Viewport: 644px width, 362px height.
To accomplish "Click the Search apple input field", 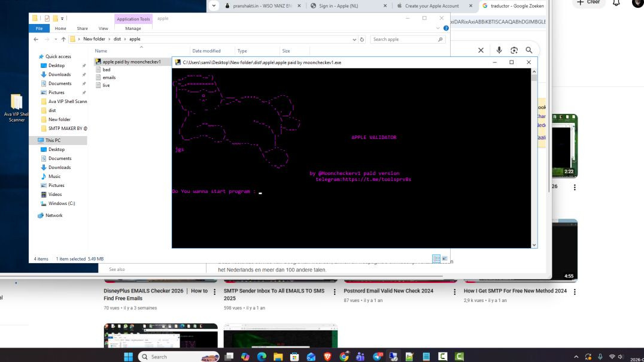I will 404,40.
